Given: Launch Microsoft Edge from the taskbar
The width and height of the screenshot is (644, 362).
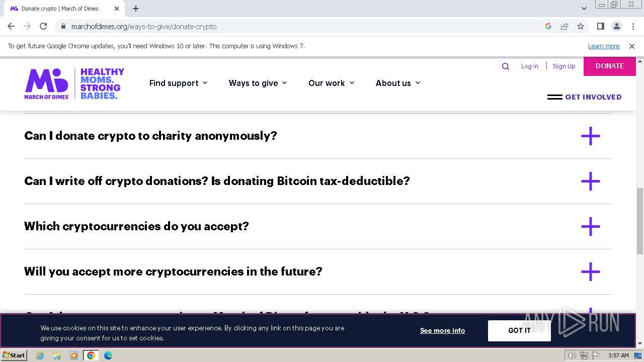Looking at the screenshot, I should pos(108,355).
